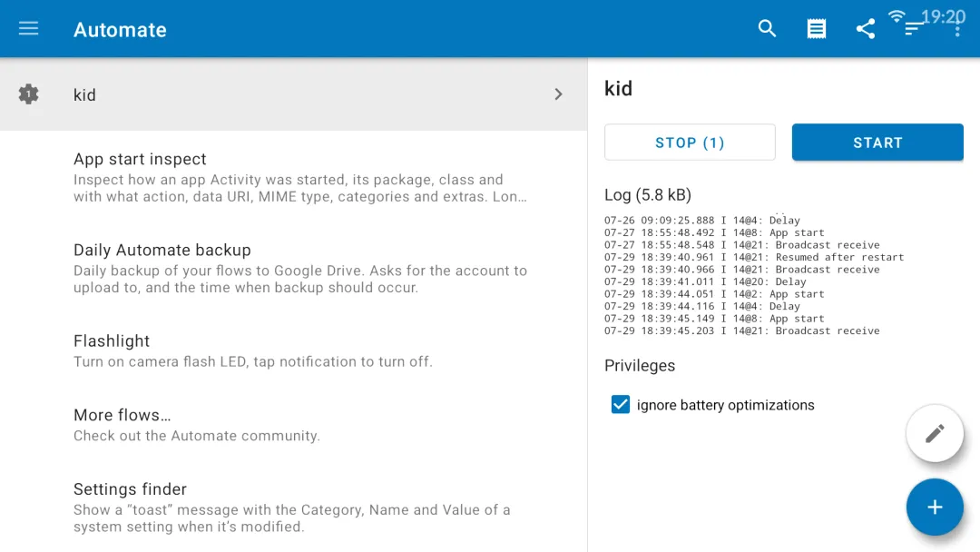
Task: Open the Log (5.8 kB) heading
Action: click(648, 195)
